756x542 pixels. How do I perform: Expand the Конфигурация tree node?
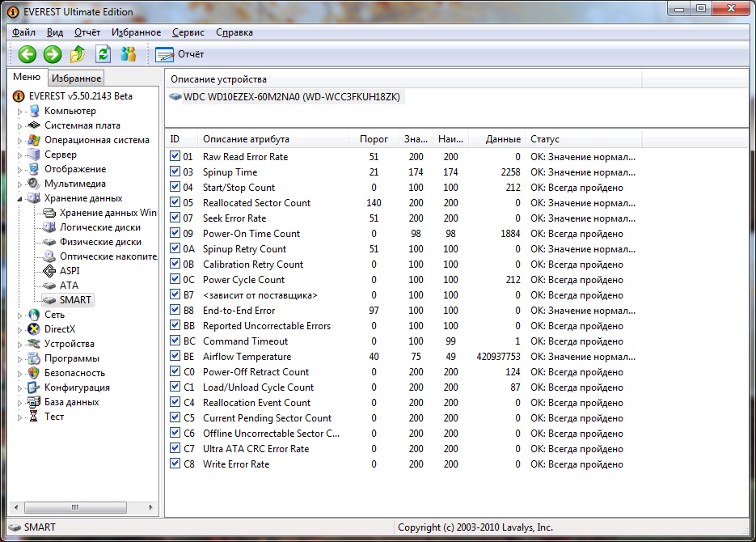[x=19, y=387]
